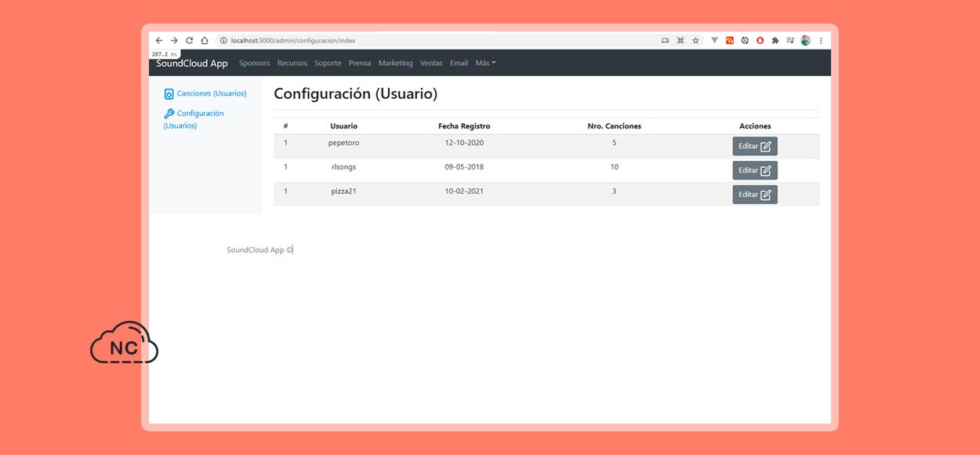Select the pizza21 username cell
Screen dimensions: 980x455
tap(343, 191)
